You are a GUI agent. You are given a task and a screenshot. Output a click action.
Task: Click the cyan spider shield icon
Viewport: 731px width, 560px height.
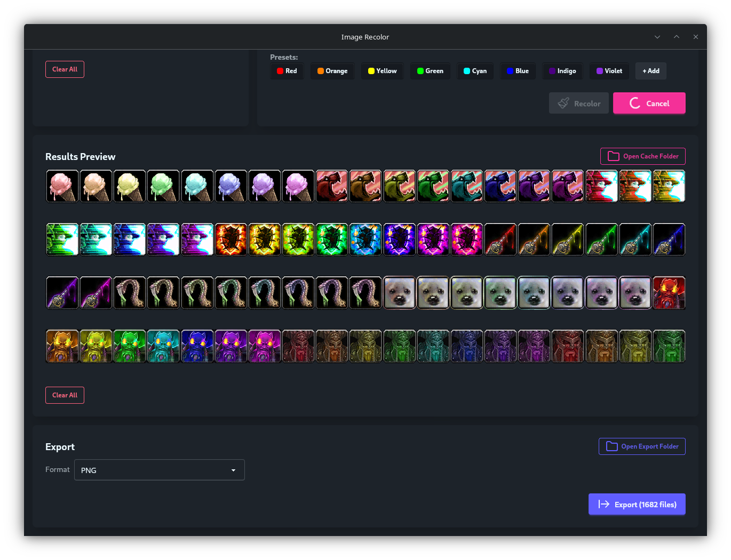point(365,239)
